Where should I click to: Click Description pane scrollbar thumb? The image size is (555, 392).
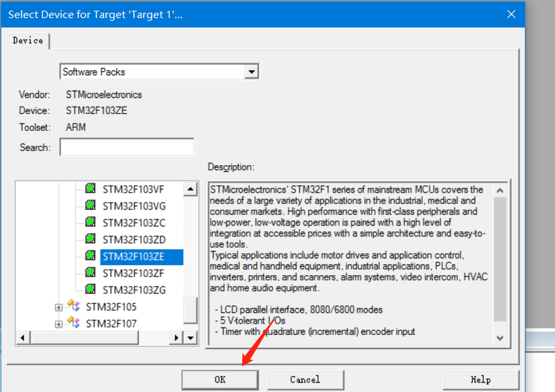(x=500, y=260)
